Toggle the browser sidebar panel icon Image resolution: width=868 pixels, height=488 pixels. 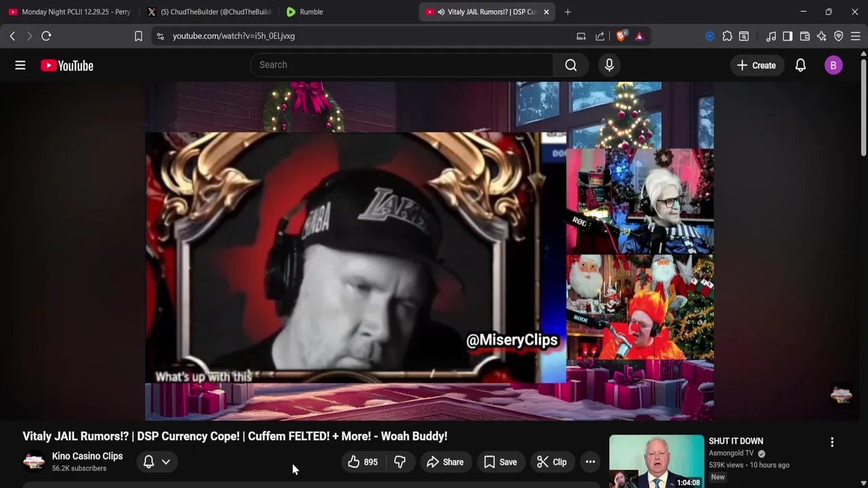coord(787,36)
